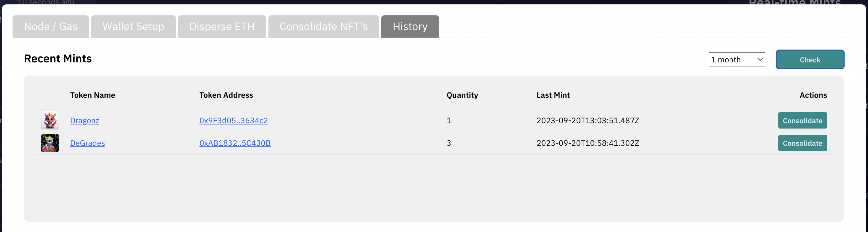The height and width of the screenshot is (232, 868).
Task: Click the Dragonz last mint timestamp
Action: coord(588,120)
